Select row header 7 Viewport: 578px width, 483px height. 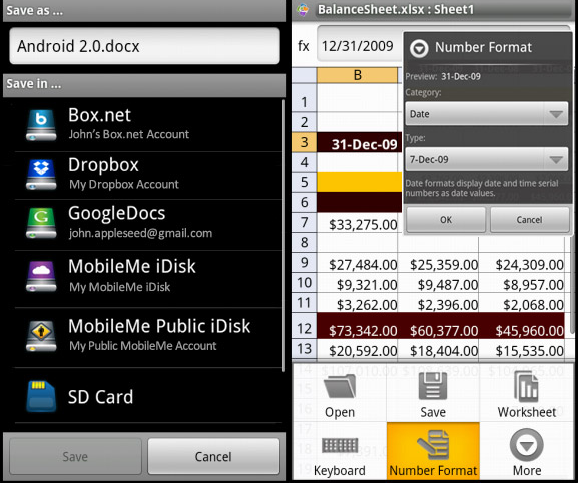point(304,222)
